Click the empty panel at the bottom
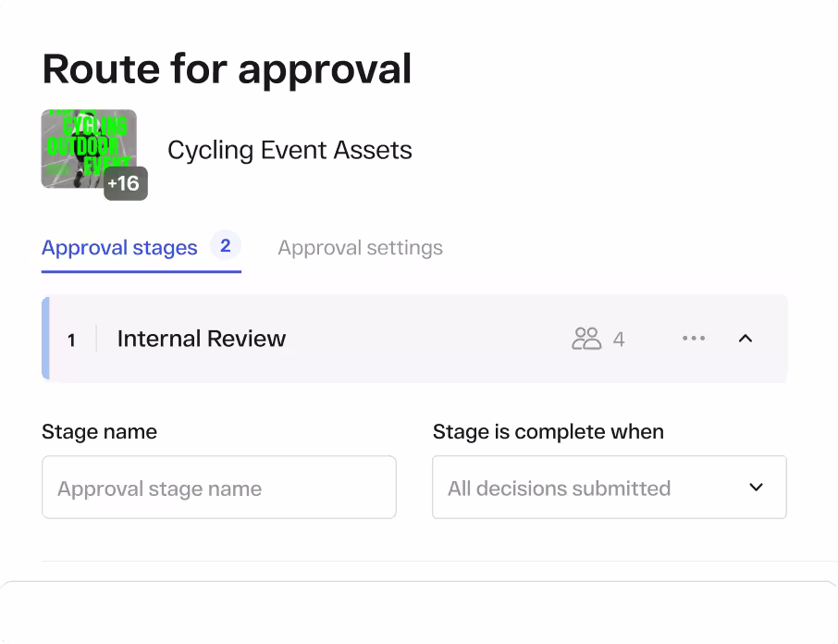 click(418, 613)
